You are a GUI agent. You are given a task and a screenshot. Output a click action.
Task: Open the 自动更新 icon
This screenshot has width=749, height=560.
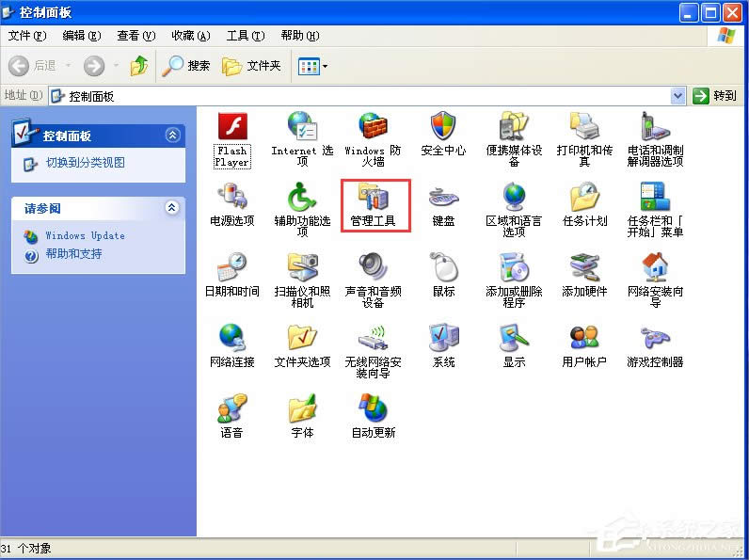coord(373,409)
